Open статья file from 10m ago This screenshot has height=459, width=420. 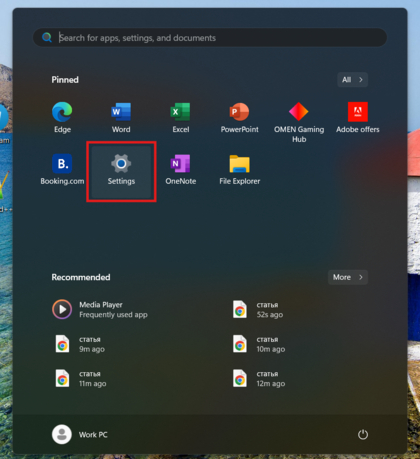coord(259,344)
